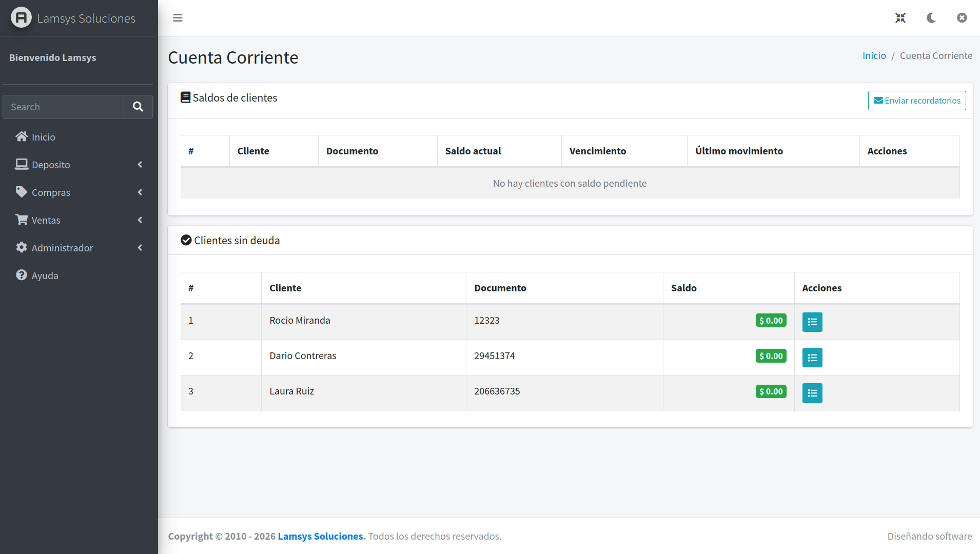Click the tag icon beside Compras
The height and width of the screenshot is (554, 980).
22,192
